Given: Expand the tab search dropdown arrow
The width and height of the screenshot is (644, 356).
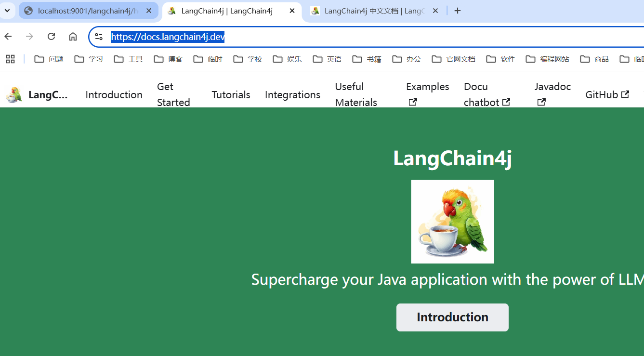Looking at the screenshot, I should (7, 11).
